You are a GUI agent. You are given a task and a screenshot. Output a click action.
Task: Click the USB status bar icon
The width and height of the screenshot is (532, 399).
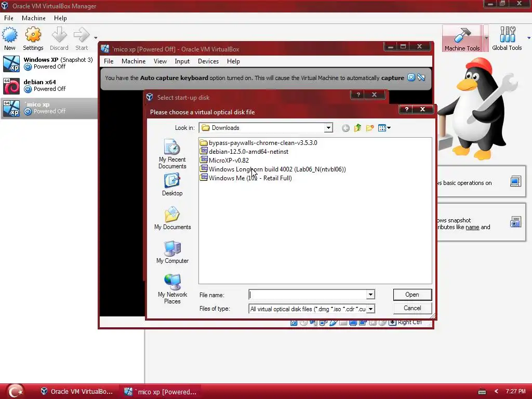tap(333, 322)
